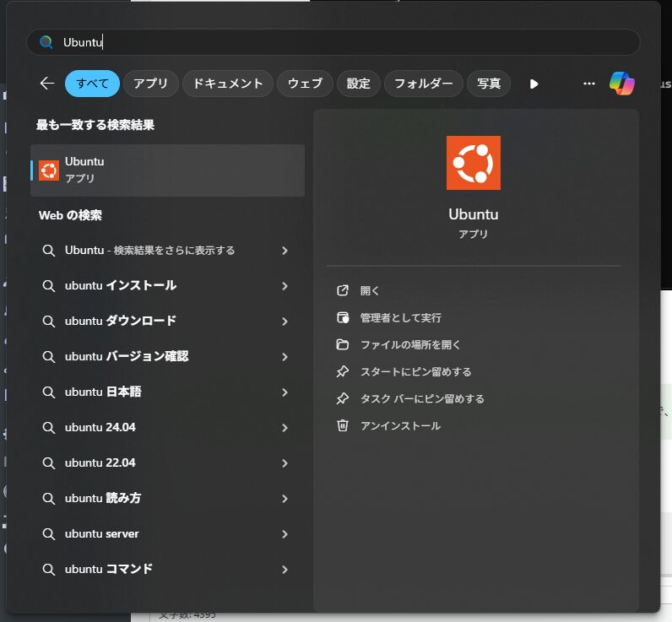This screenshot has height=622, width=672.
Task: Expand chevron for ubuntu 24.04
Action: coord(285,428)
